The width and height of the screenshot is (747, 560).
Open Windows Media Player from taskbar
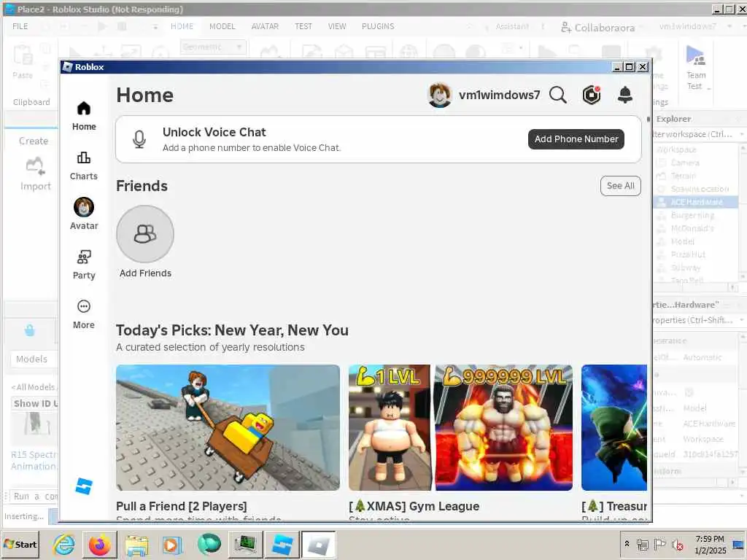[x=172, y=544]
